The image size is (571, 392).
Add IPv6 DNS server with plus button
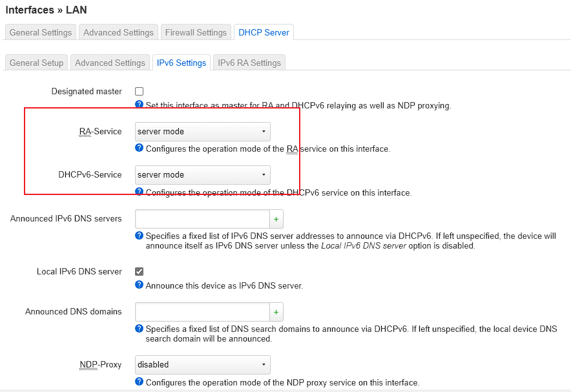pos(276,220)
